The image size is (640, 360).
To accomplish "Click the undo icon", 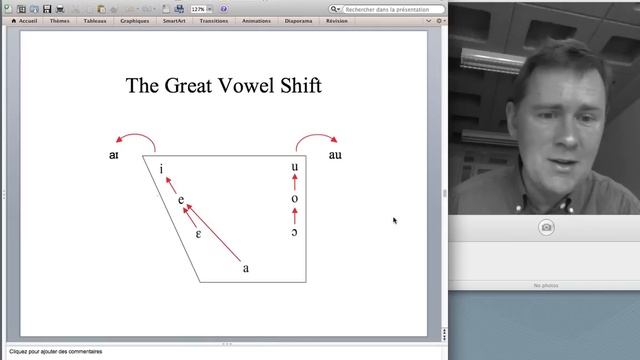I will pos(130,9).
